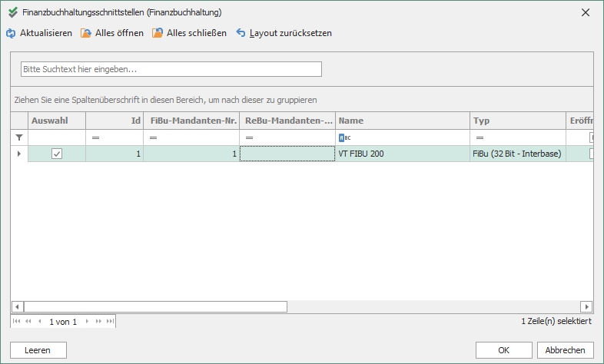
Task: Click the equals operator under FiBu-Mandanten-Nr.
Action: (x=154, y=137)
